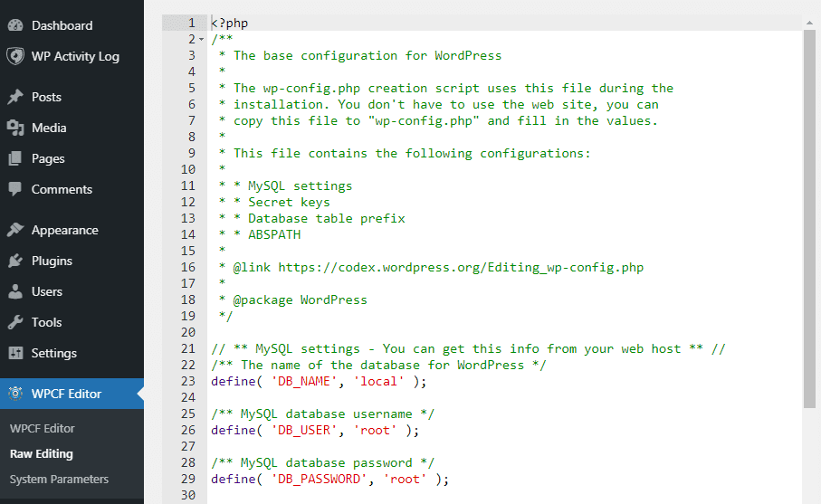This screenshot has width=821, height=504.
Task: Click the '@package WordPress' comment
Action: (x=300, y=300)
